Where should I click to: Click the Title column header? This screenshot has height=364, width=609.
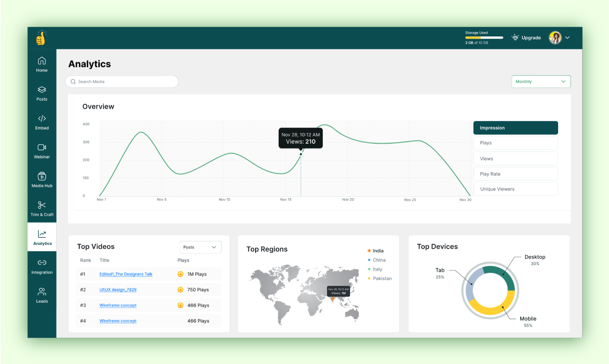point(105,260)
